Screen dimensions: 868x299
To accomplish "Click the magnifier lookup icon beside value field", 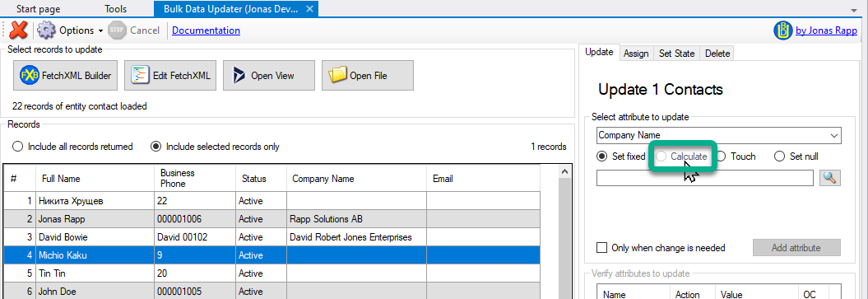I will pyautogui.click(x=830, y=178).
